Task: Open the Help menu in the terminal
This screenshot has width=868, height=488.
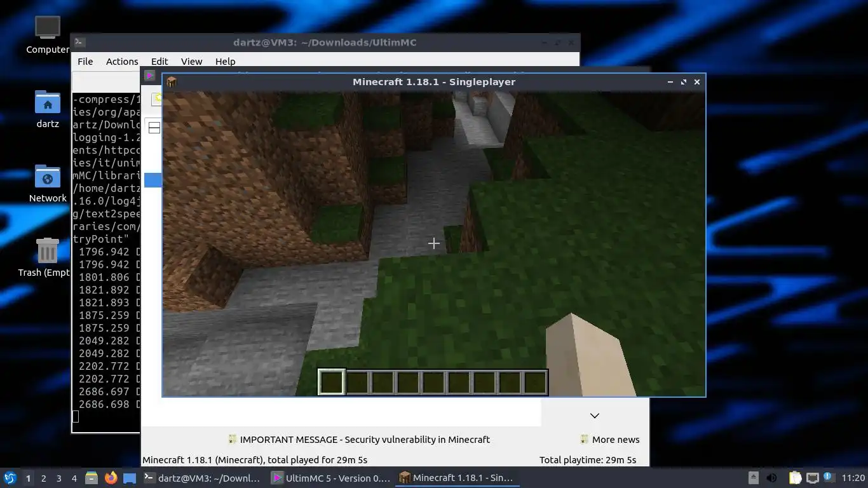Action: click(225, 62)
